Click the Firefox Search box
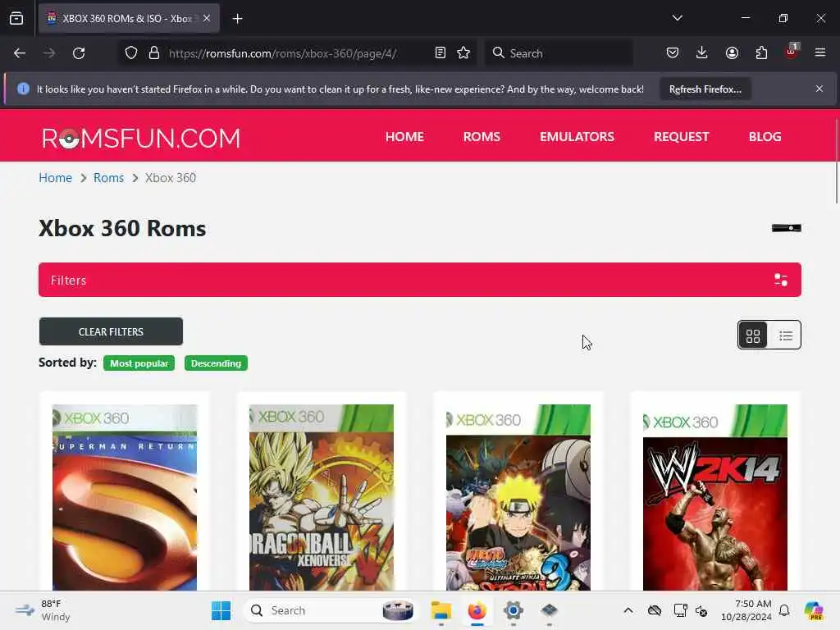 (x=559, y=53)
